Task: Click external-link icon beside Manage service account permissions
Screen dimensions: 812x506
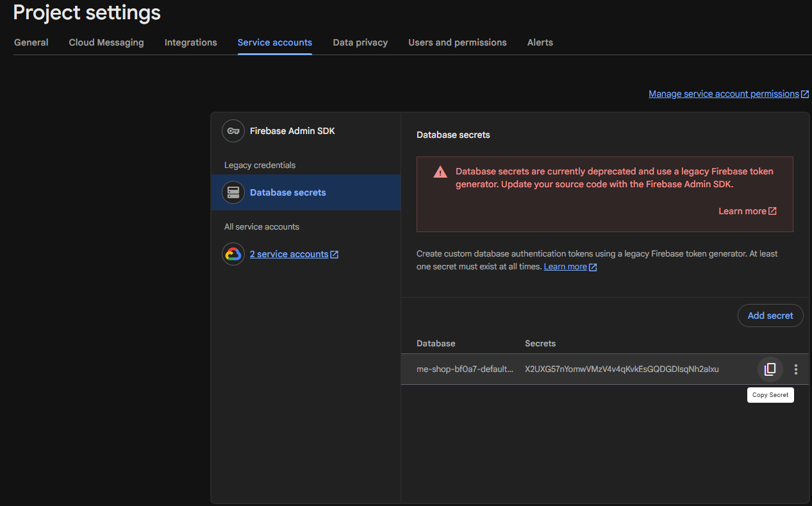Action: 805,94
